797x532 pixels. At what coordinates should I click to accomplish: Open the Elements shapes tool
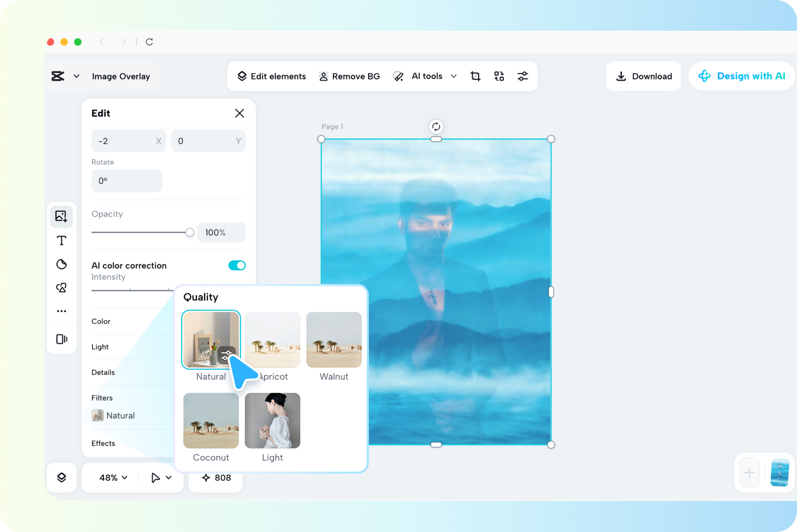61,287
